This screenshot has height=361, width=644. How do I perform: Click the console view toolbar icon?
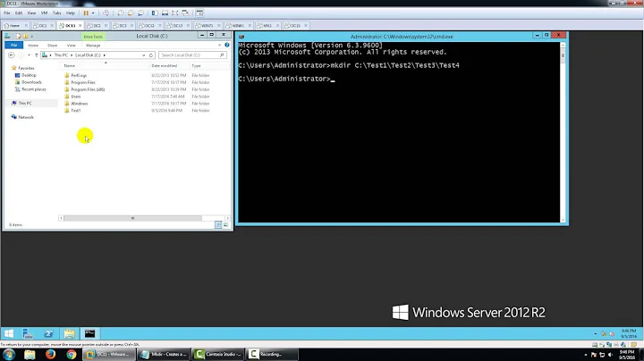[x=199, y=13]
